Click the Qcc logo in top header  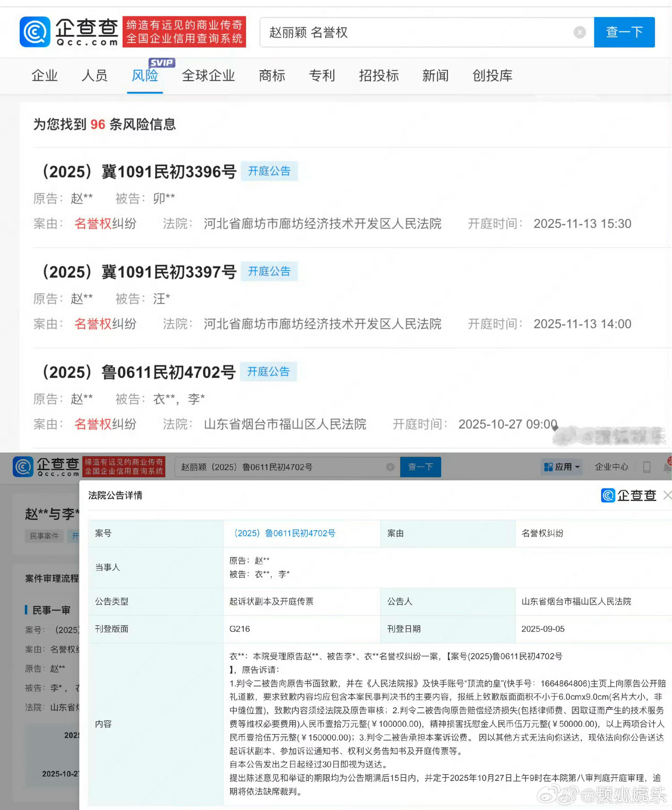coord(69,32)
